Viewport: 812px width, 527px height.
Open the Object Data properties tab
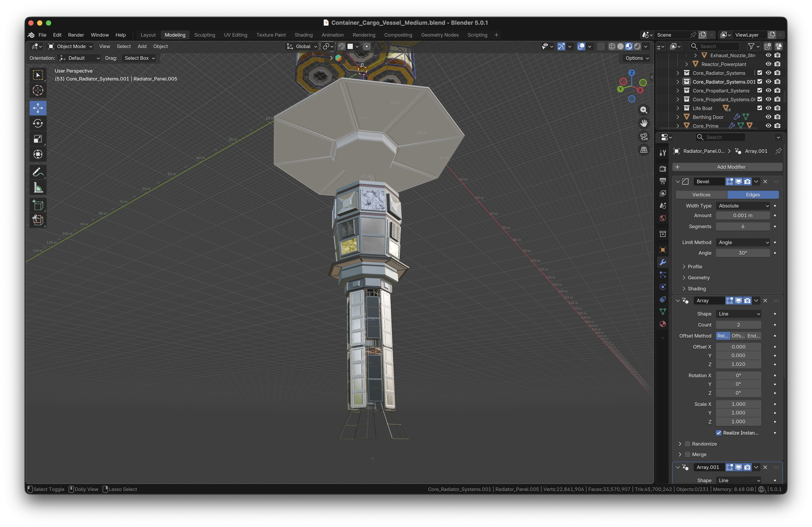[663, 312]
